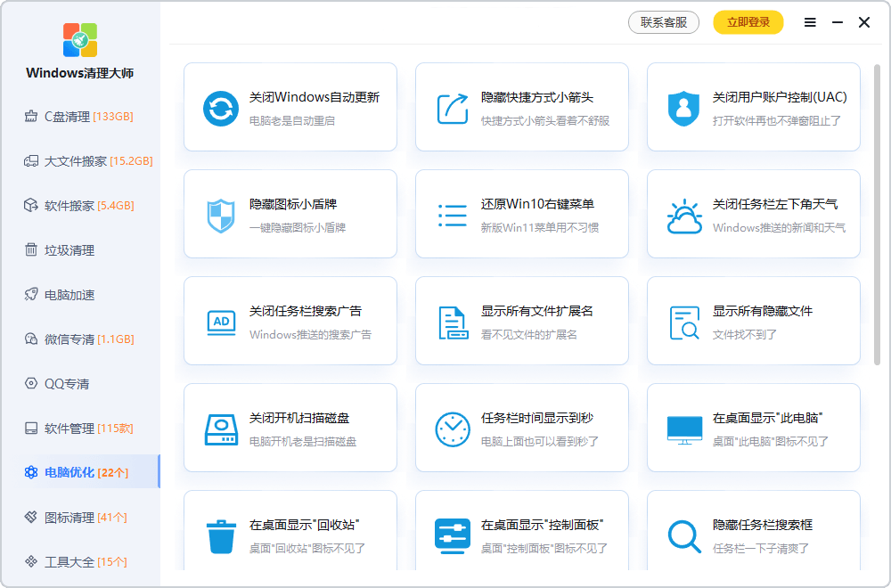The image size is (891, 588).
Task: Click the text 电脑开机老是扫描磁盘
Action: 303,441
